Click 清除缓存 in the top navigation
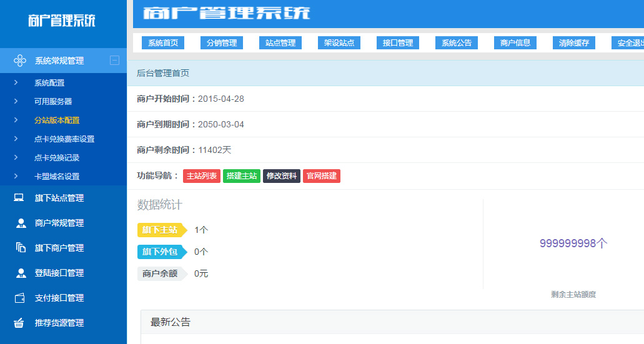Image resolution: width=644 pixels, height=344 pixels. tap(574, 43)
